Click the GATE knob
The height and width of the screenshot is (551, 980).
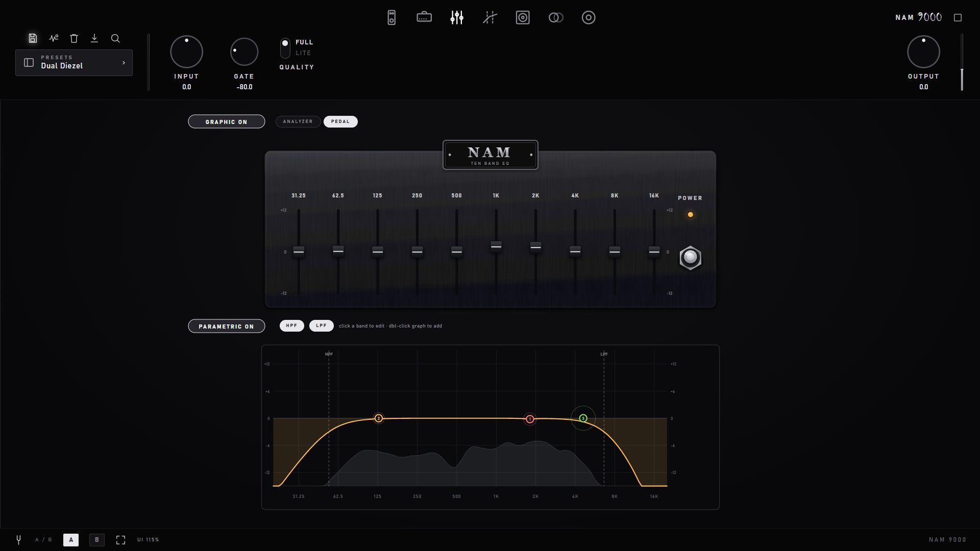[x=244, y=52]
